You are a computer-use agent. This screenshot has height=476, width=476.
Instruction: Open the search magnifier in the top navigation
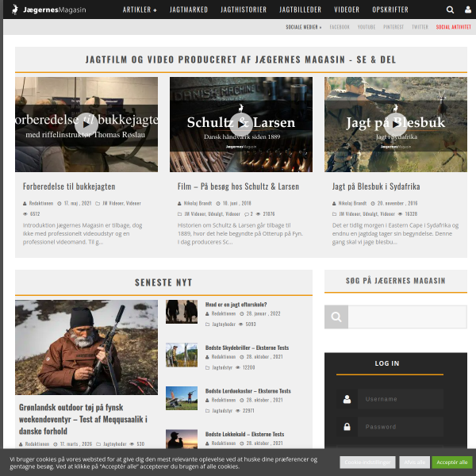[x=450, y=10]
